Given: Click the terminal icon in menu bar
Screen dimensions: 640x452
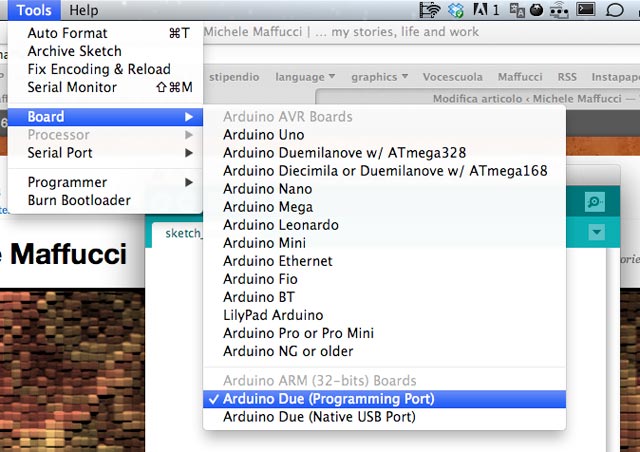Looking at the screenshot, I should coord(586,10).
